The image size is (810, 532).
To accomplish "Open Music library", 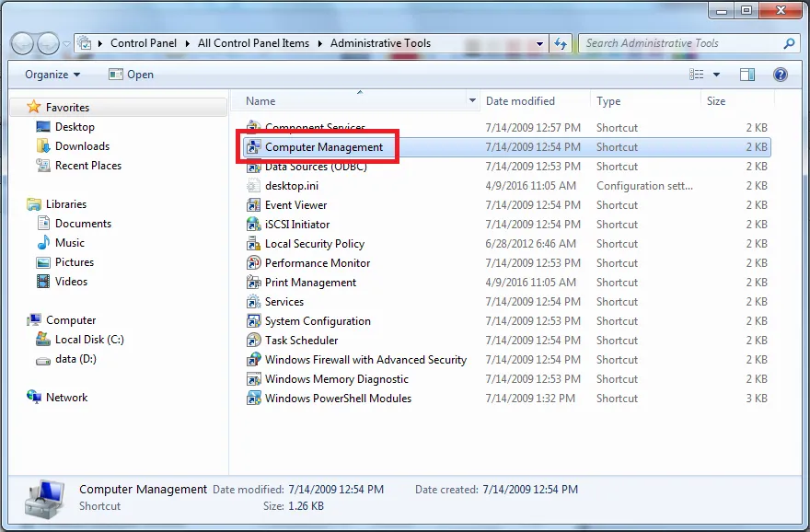I will [70, 243].
